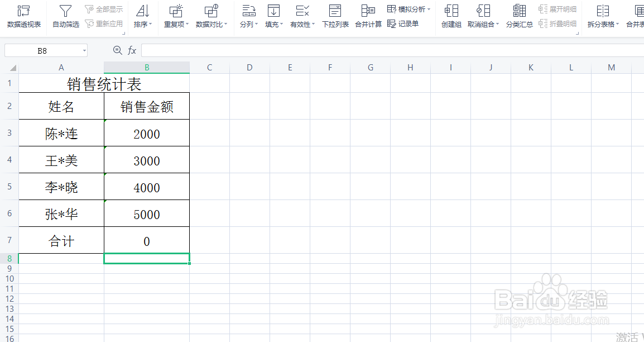Open the 排序 sort tool
Screen dimensions: 644x342
click(142, 16)
